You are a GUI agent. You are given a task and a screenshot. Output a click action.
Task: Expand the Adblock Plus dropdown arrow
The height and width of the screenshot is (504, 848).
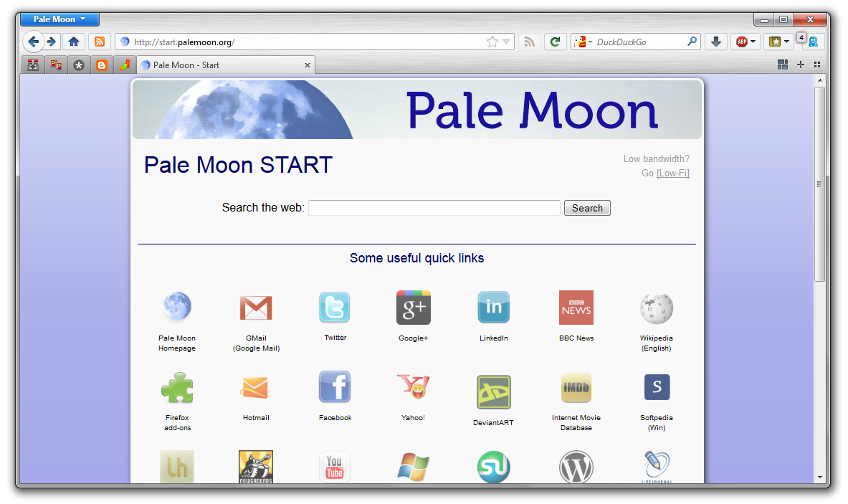(753, 42)
